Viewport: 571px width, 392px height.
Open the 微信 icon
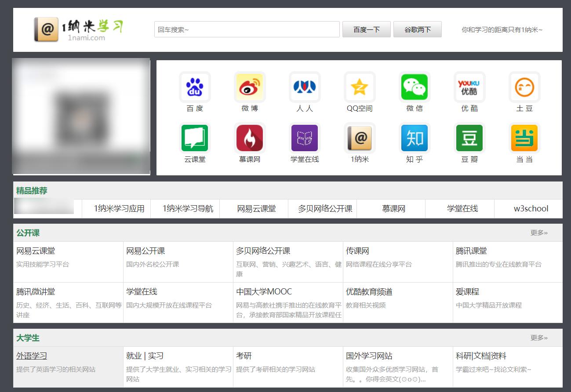click(415, 87)
